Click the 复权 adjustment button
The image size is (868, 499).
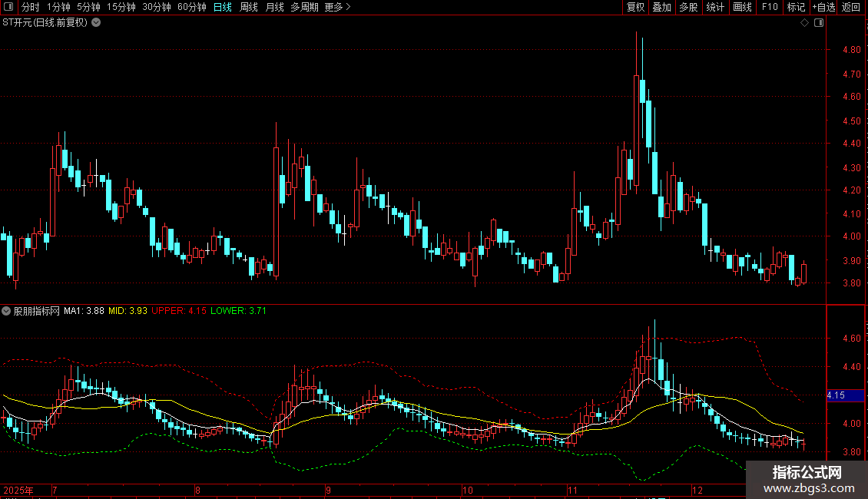coord(635,7)
